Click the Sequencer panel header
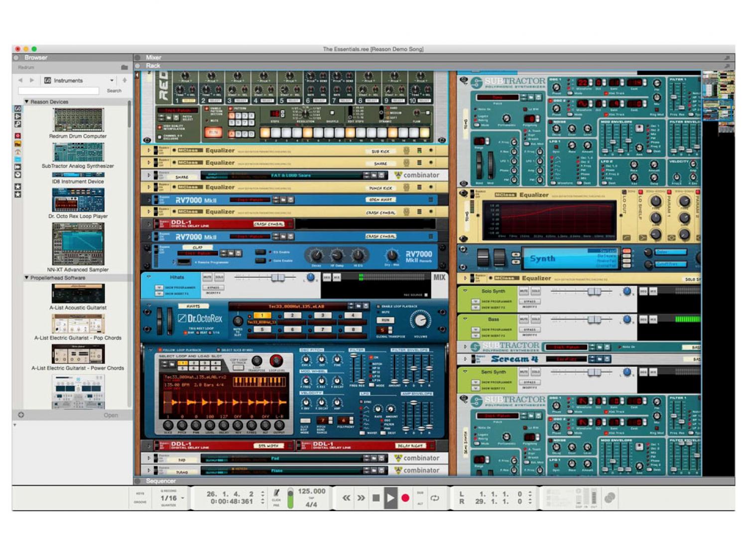The width and height of the screenshot is (747, 560). (161, 481)
